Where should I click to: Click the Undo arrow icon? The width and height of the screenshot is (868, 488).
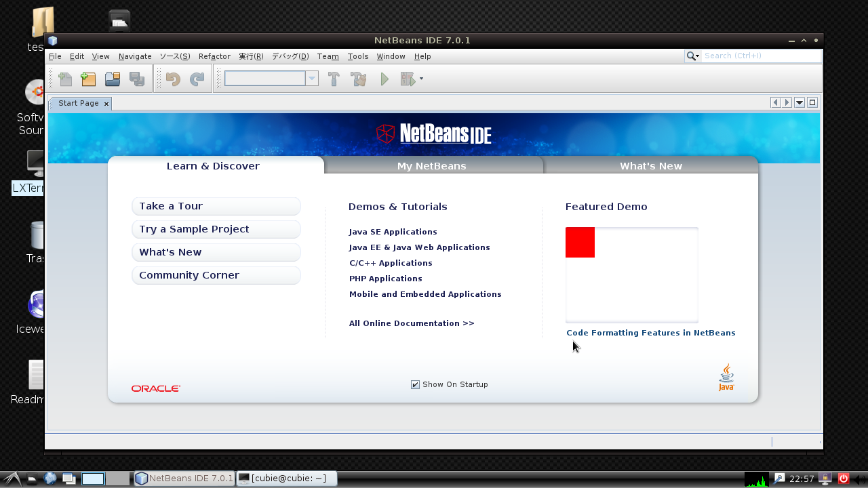173,79
